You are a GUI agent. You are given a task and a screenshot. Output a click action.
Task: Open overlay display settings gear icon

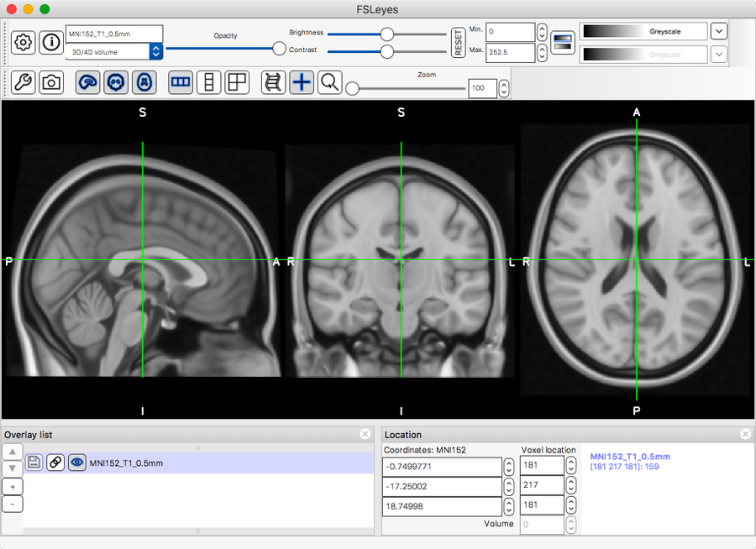(x=24, y=42)
